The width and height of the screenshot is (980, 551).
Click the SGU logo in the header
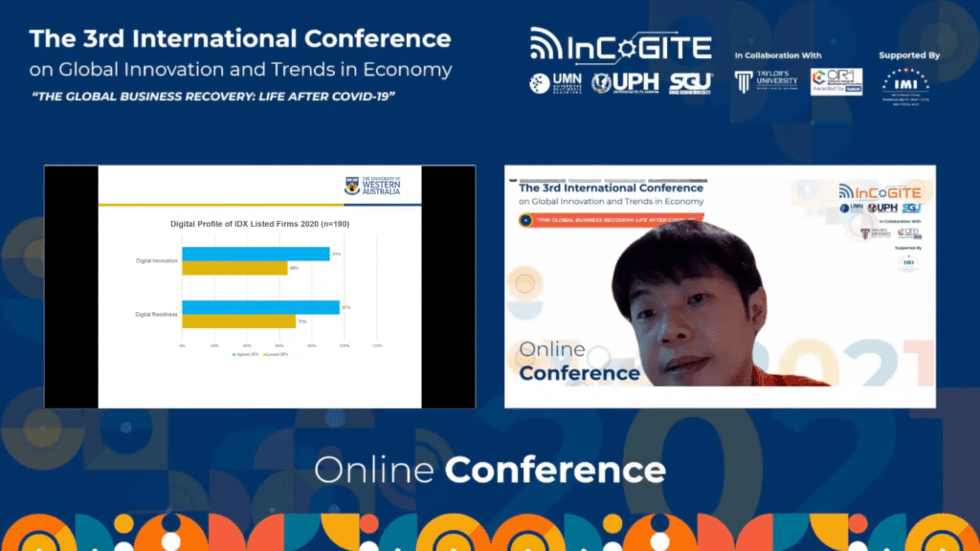pos(690,83)
